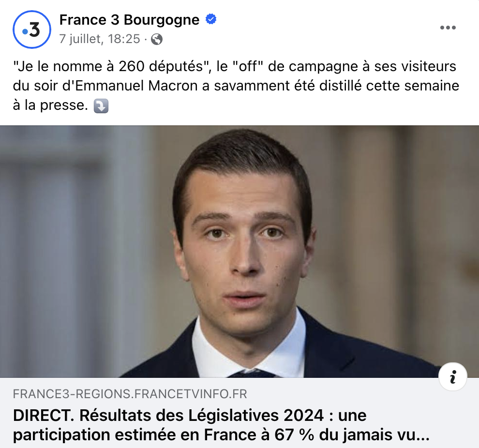Click the caption starting 'Je le nomme'
The height and width of the screenshot is (448, 479).
click(x=236, y=86)
